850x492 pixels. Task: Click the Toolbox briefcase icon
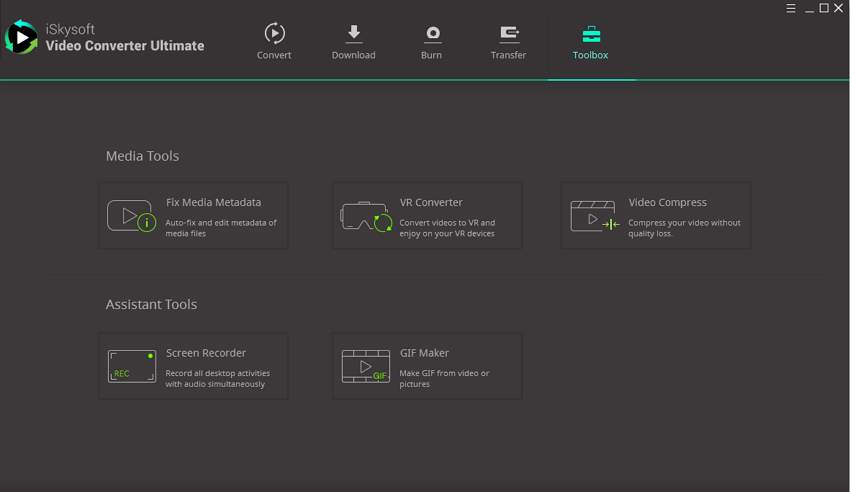coord(590,33)
